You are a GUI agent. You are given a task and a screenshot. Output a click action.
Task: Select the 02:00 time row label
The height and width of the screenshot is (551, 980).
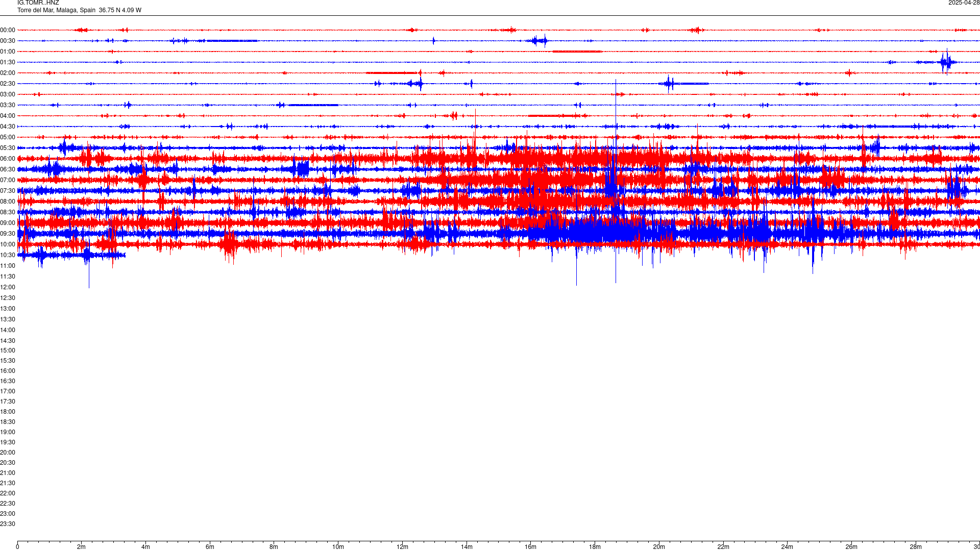coord(8,73)
